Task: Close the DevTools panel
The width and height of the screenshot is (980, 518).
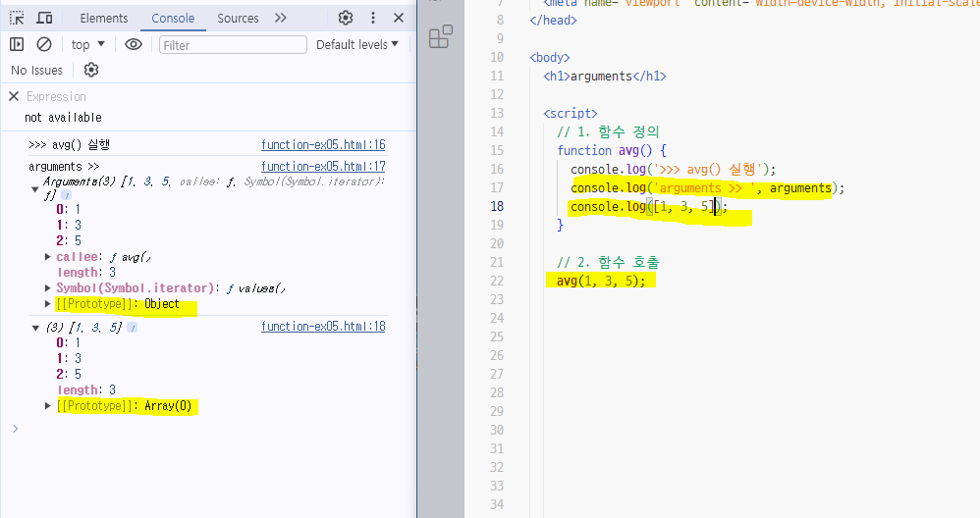Action: click(x=399, y=18)
